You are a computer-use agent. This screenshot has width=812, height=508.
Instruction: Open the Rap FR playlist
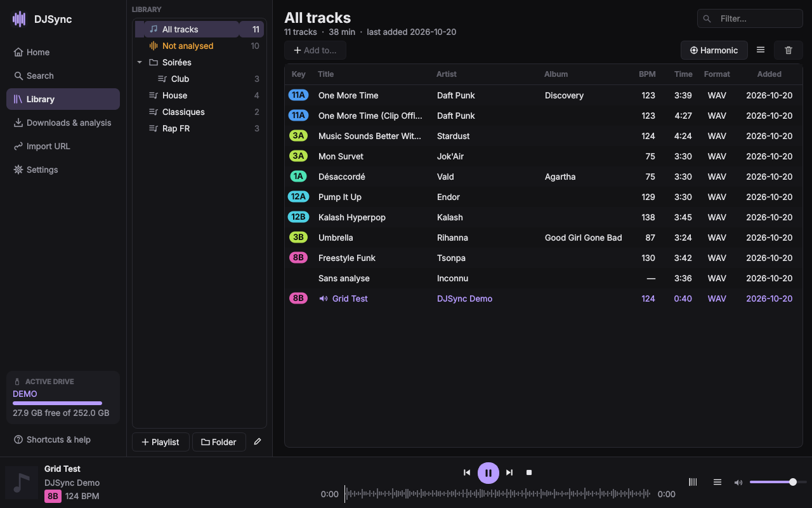point(199,128)
